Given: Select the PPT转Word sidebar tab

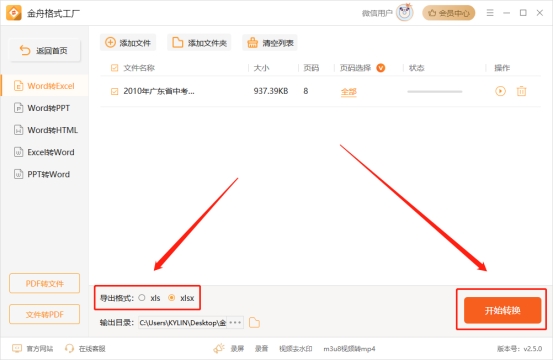Looking at the screenshot, I should coord(45,174).
